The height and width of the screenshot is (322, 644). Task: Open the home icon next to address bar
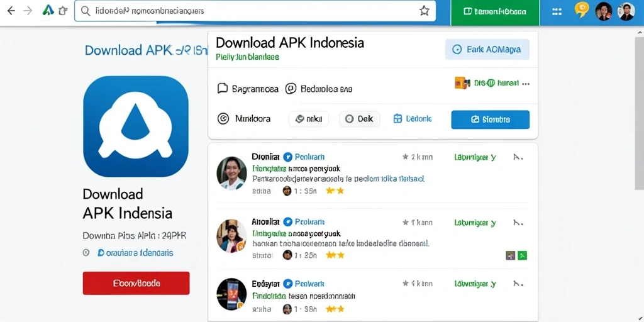(63, 11)
